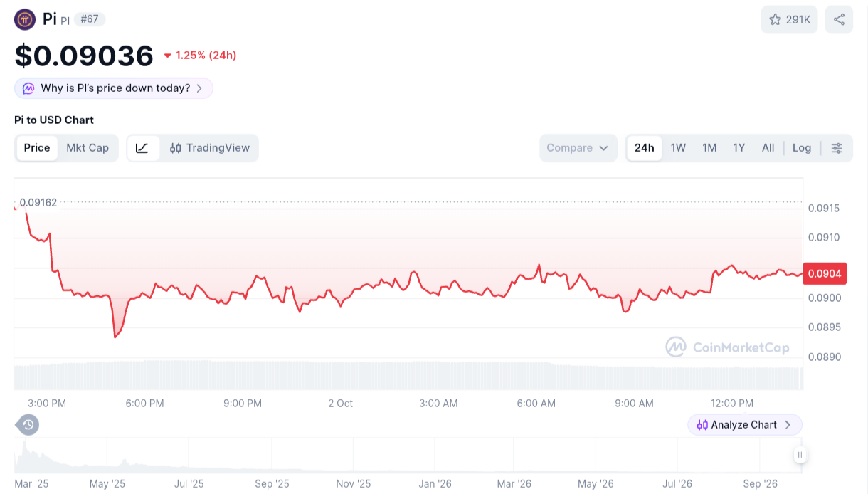Select the Price tab

(x=37, y=148)
